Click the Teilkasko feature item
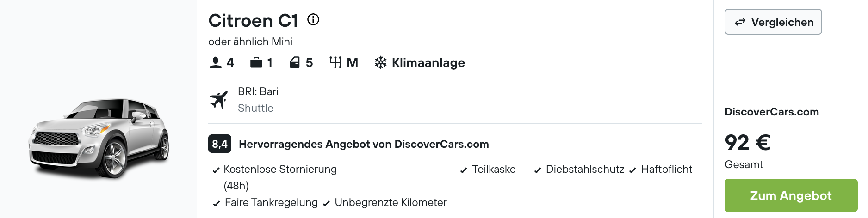Image resolution: width=868 pixels, height=218 pixels. (x=488, y=169)
